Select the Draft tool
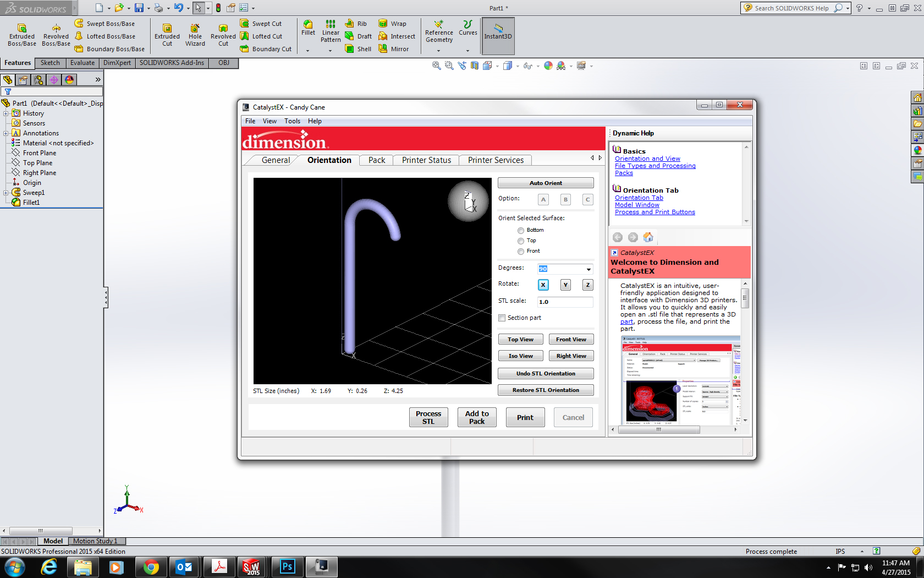Image resolution: width=924 pixels, height=578 pixels. tap(358, 36)
